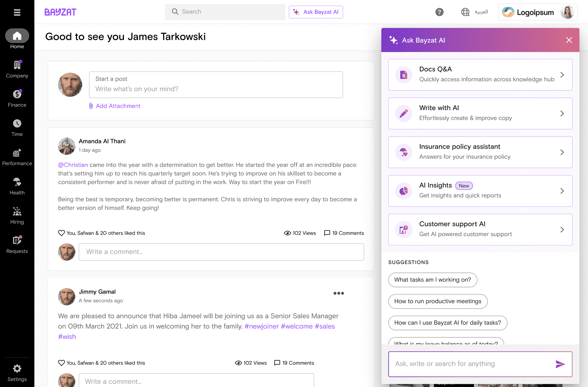The height and width of the screenshot is (387, 588).
Task: Toggle the like heart on Jimmy Gamal's post
Action: pos(61,363)
